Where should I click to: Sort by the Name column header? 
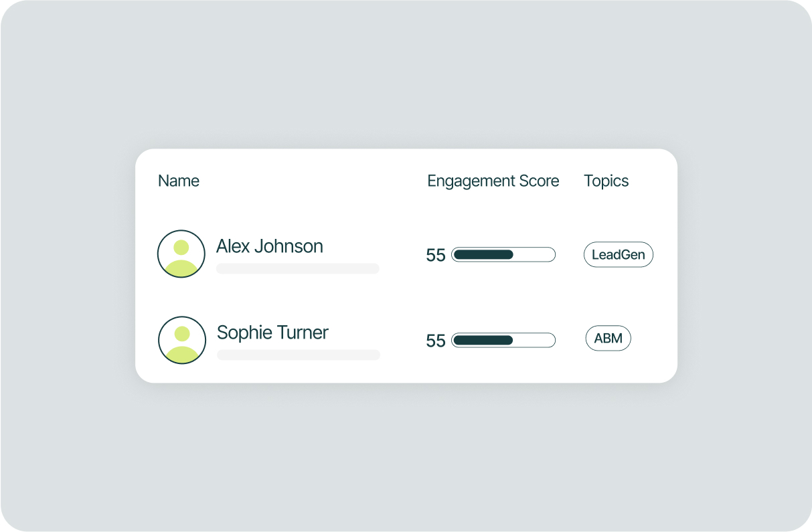point(179,181)
